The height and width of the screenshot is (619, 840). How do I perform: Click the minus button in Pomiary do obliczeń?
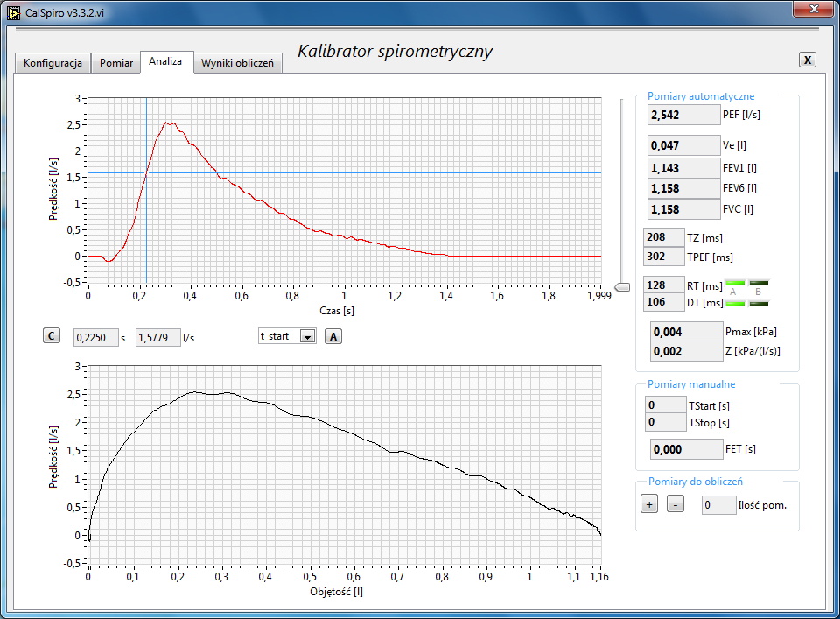click(x=675, y=504)
